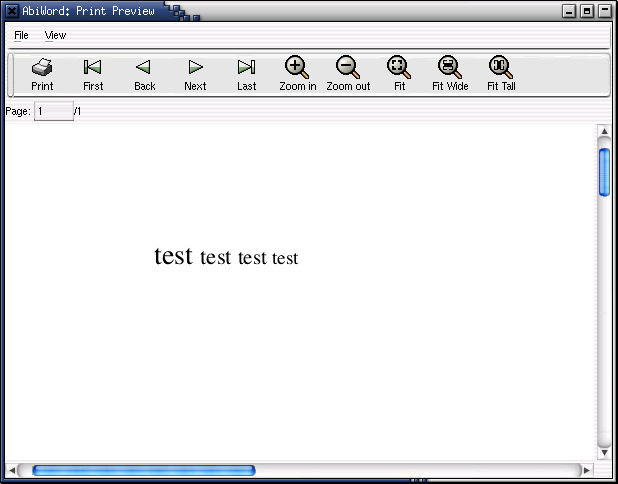
Task: Click the vertical scrollbar down arrow
Action: [604, 453]
